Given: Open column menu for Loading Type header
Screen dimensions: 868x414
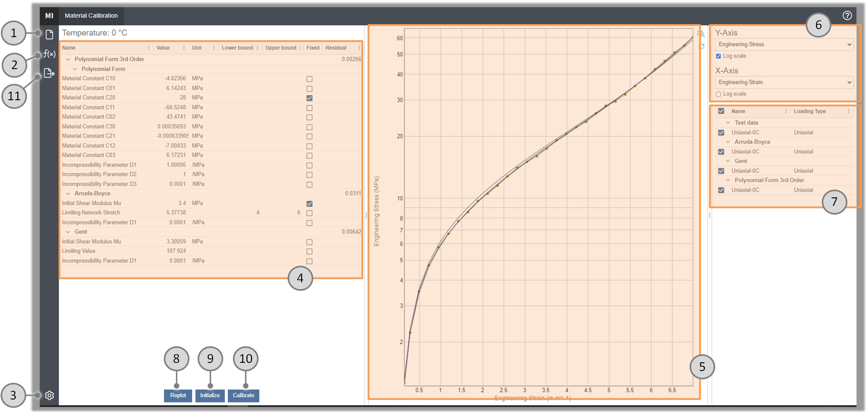Looking at the screenshot, I should pos(848,111).
